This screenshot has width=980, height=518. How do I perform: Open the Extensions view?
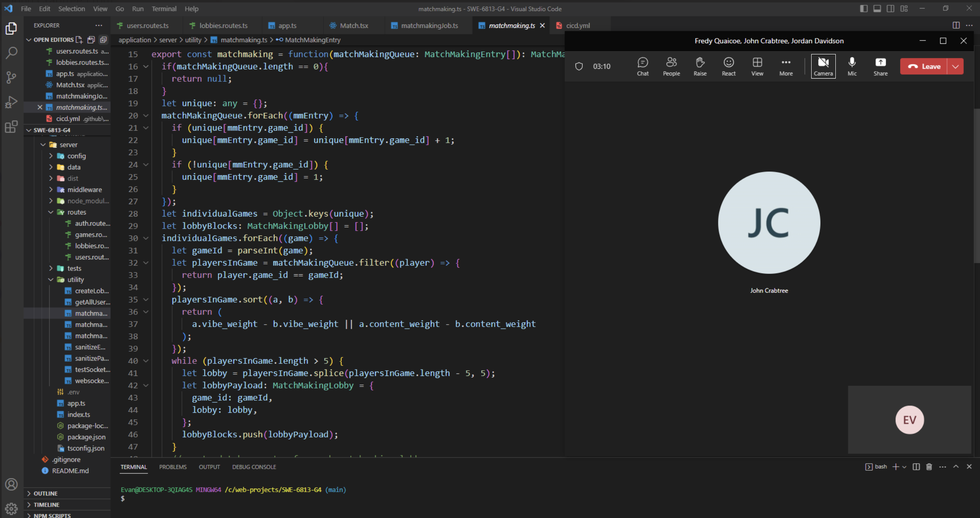(11, 127)
